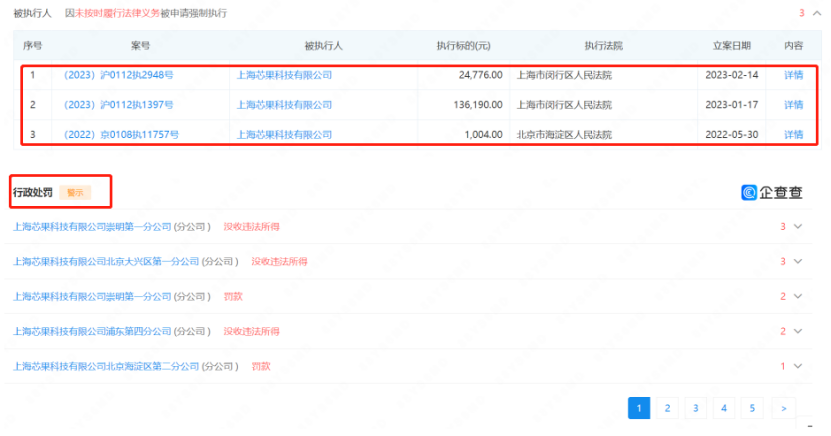Click the 企查查 logo icon
Screen dimensions: 831x436
coord(749,193)
